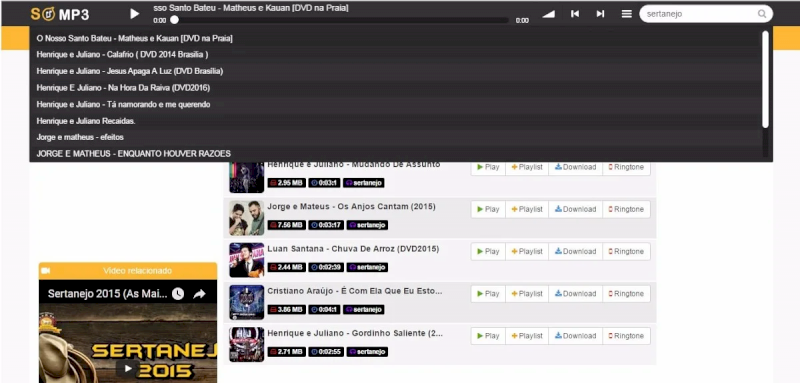Add Os Anjos Cantam to playlist
Image resolution: width=800 pixels, height=383 pixels.
coord(527,209)
